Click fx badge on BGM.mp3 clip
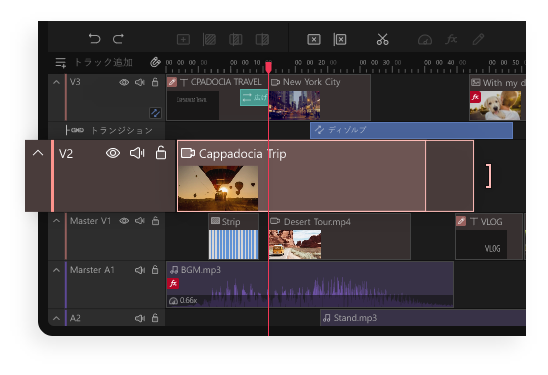548x375 pixels. point(173,283)
